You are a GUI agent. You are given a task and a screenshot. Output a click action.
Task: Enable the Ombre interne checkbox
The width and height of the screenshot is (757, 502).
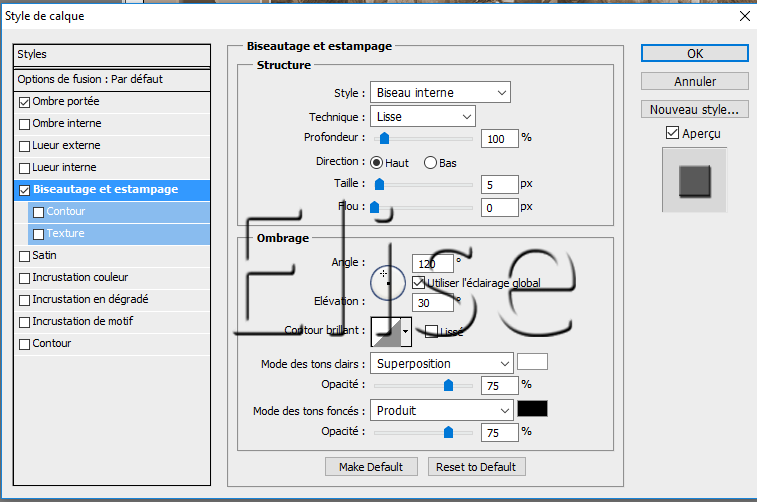(25, 124)
